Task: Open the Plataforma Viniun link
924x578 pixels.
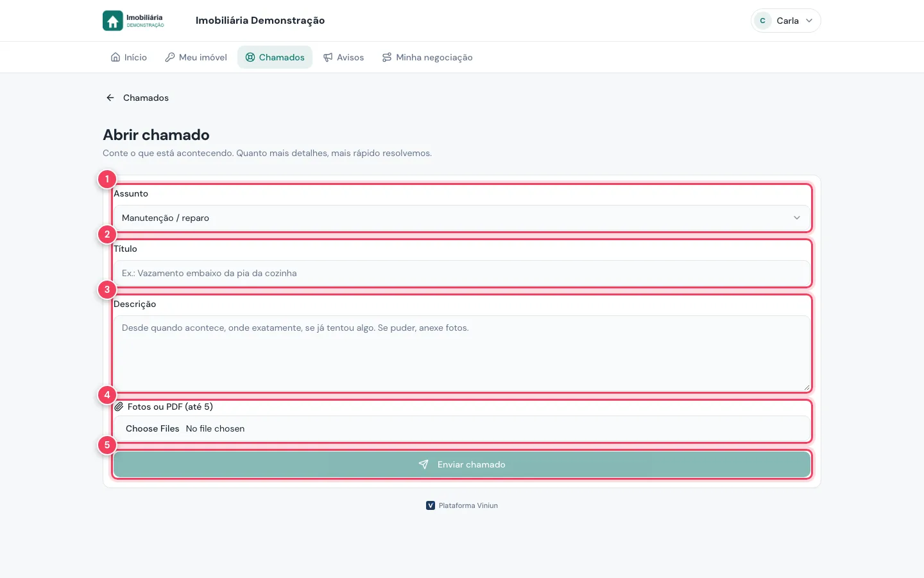Action: (462, 505)
